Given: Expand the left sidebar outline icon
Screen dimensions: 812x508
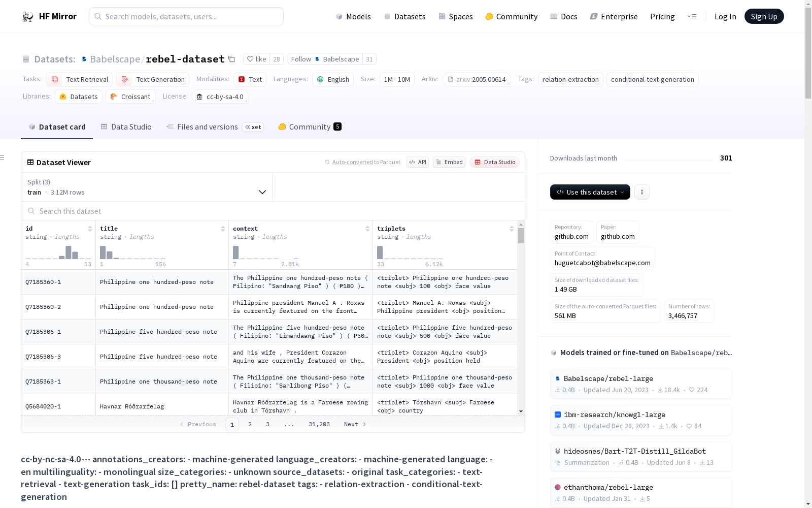Looking at the screenshot, I should coord(3,157).
